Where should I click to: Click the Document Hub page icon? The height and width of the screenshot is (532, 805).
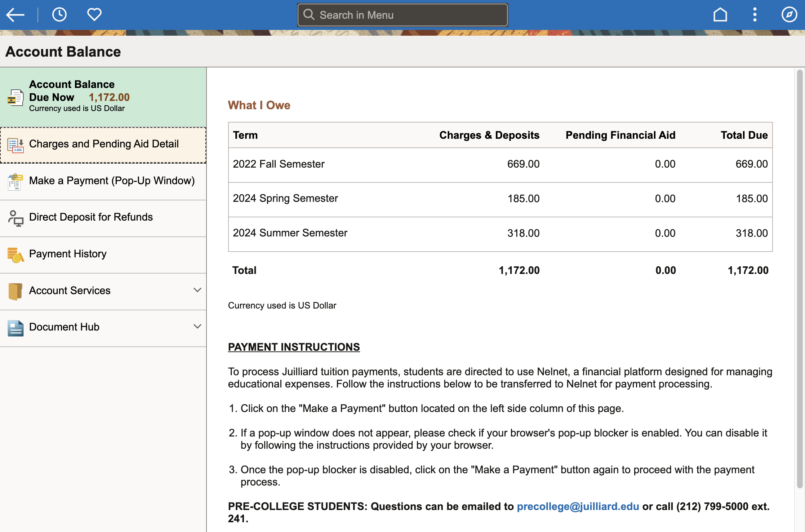[x=15, y=328]
